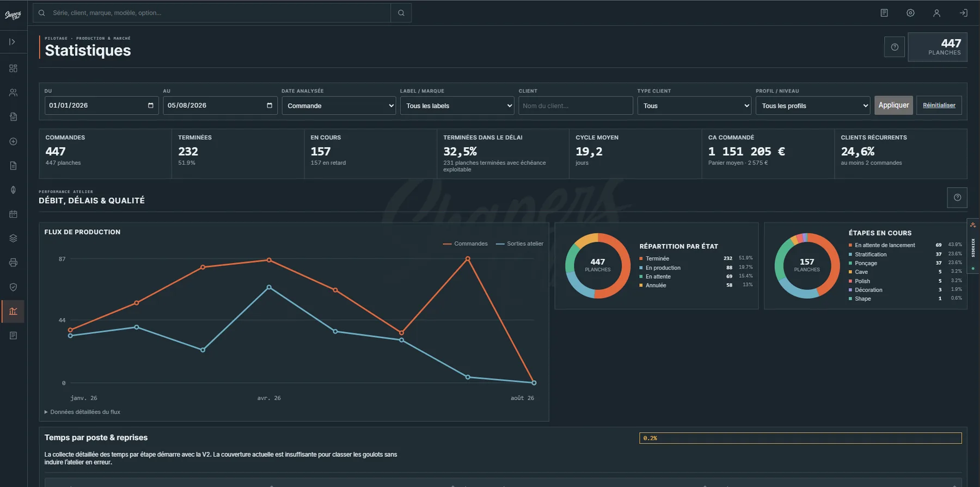Viewport: 980px width, 487px height.
Task: Click the 157 Planches donut chart
Action: (x=807, y=266)
